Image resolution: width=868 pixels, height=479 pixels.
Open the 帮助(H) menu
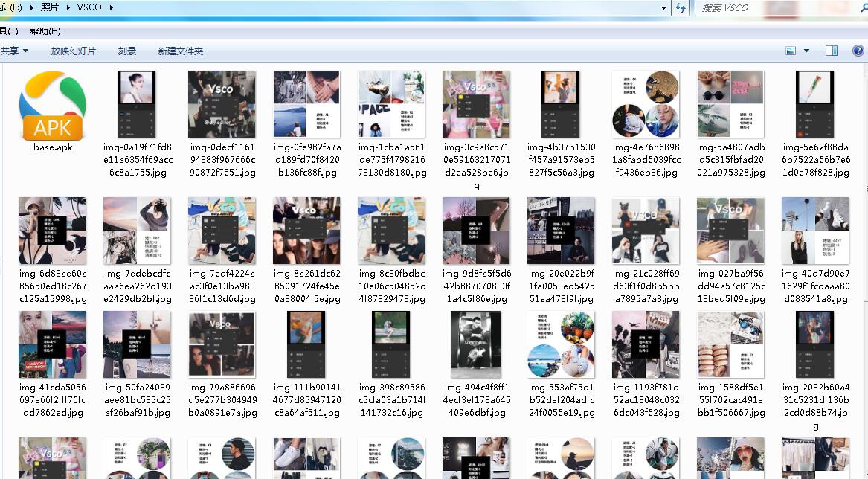point(45,31)
